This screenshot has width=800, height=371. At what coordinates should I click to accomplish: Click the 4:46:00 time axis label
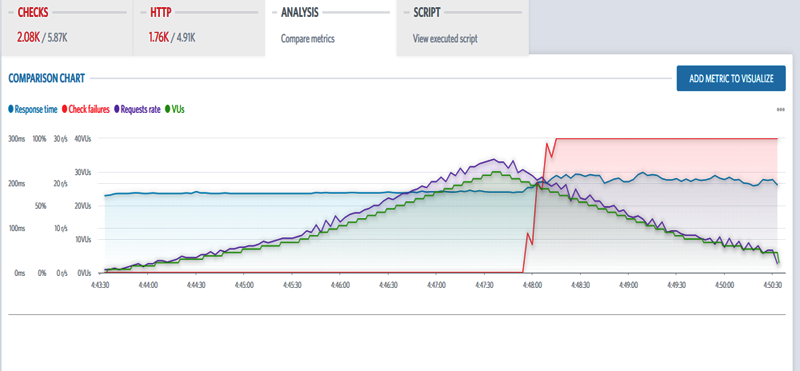pyautogui.click(x=340, y=285)
